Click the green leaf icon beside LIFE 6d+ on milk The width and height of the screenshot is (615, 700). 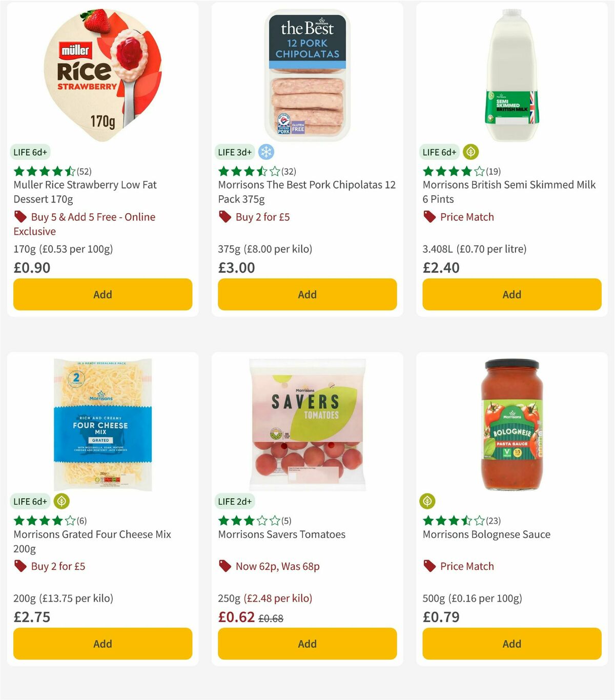[x=469, y=152]
